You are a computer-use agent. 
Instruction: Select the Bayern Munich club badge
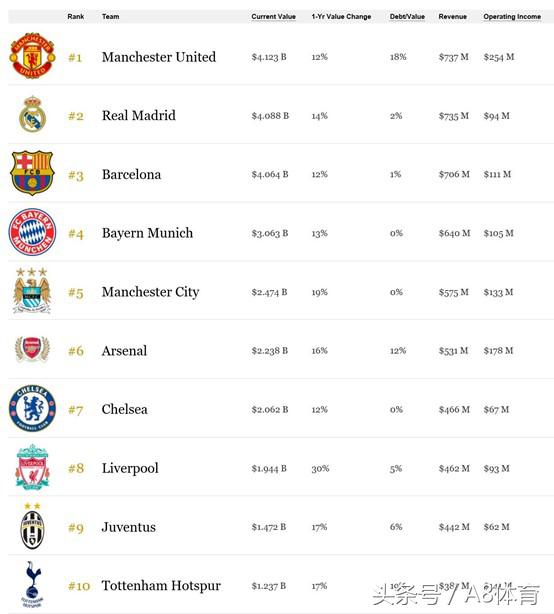(x=32, y=232)
